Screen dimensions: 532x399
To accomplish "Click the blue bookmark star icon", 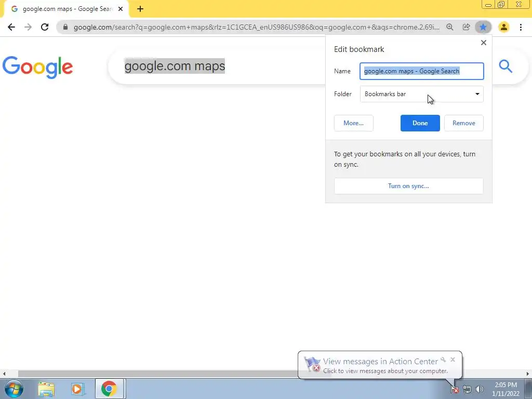I will click(483, 27).
